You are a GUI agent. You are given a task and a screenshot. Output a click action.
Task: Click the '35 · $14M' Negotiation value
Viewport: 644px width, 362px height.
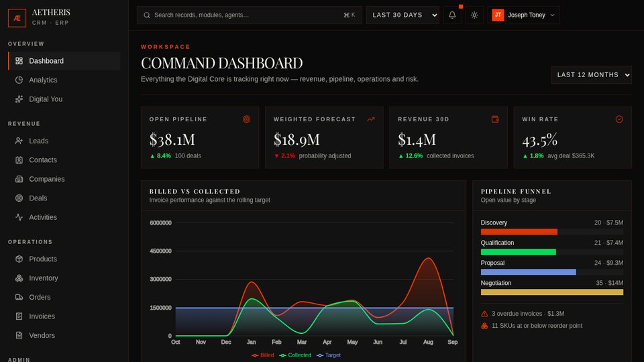click(x=610, y=283)
